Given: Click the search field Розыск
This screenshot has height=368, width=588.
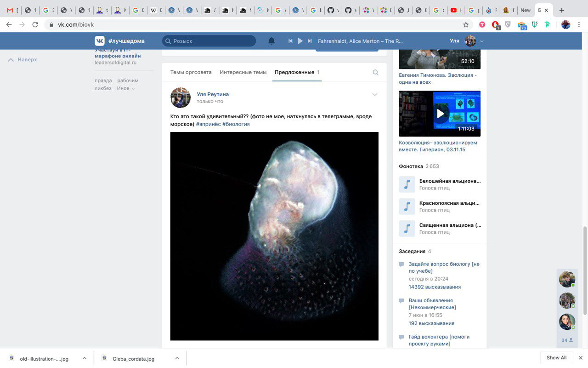Looking at the screenshot, I should coord(209,41).
